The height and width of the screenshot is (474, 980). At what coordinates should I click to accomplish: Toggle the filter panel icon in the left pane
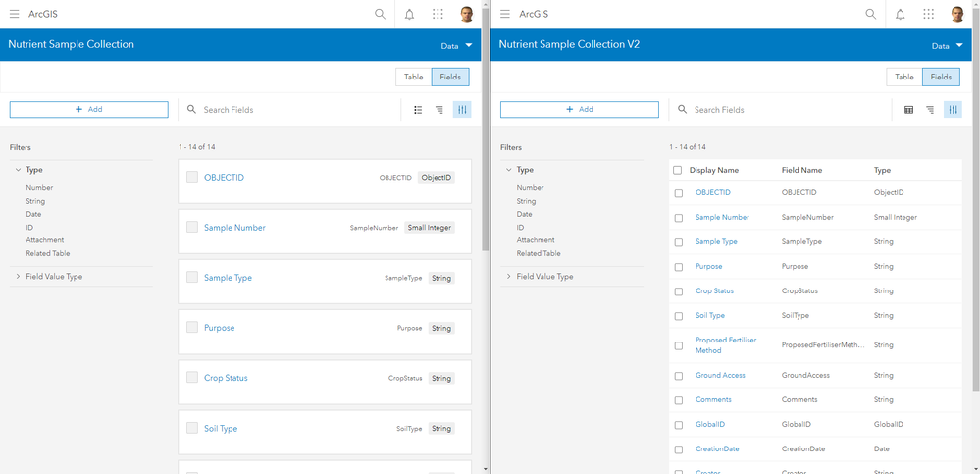(x=462, y=110)
